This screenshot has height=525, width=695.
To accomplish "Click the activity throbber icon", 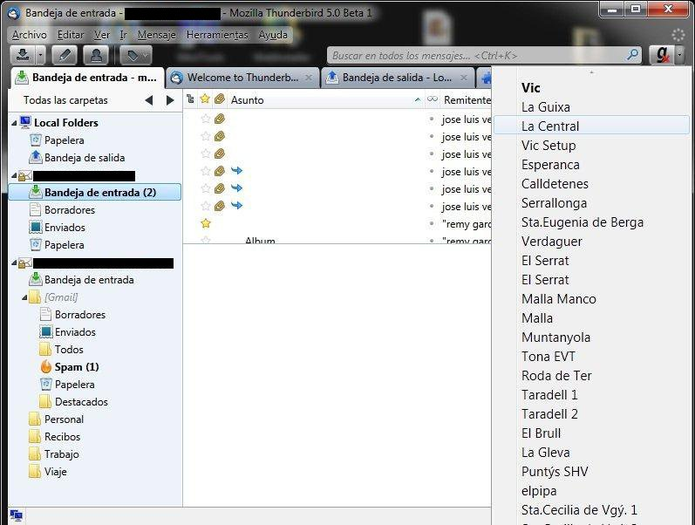I will click(x=678, y=35).
